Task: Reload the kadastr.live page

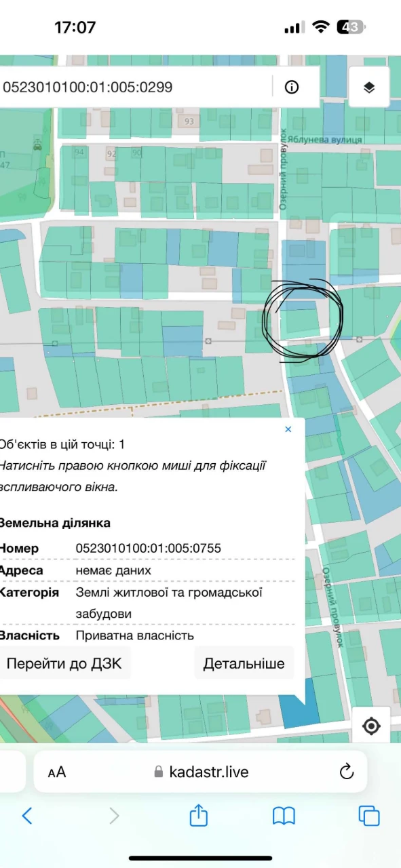Action: pyautogui.click(x=346, y=771)
